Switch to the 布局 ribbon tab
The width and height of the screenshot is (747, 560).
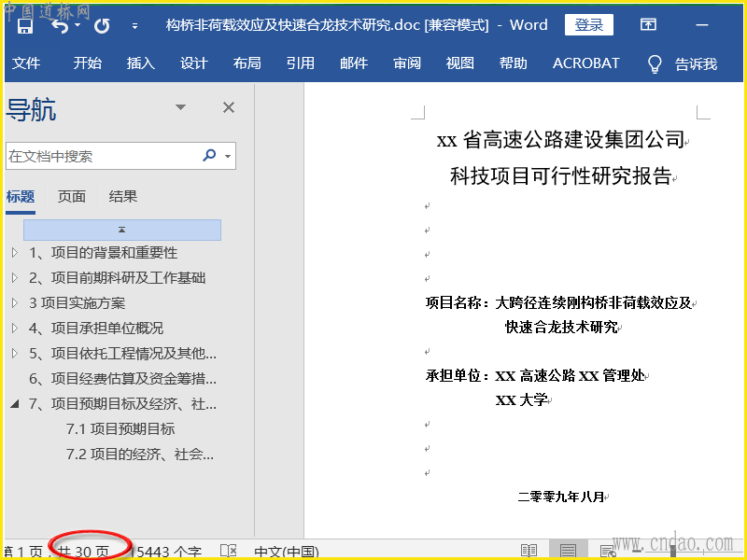coord(247,63)
